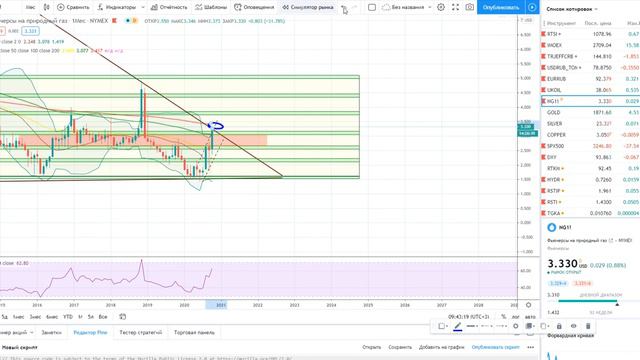Lock the selected drawing
640x360 pixels.
(559, 326)
